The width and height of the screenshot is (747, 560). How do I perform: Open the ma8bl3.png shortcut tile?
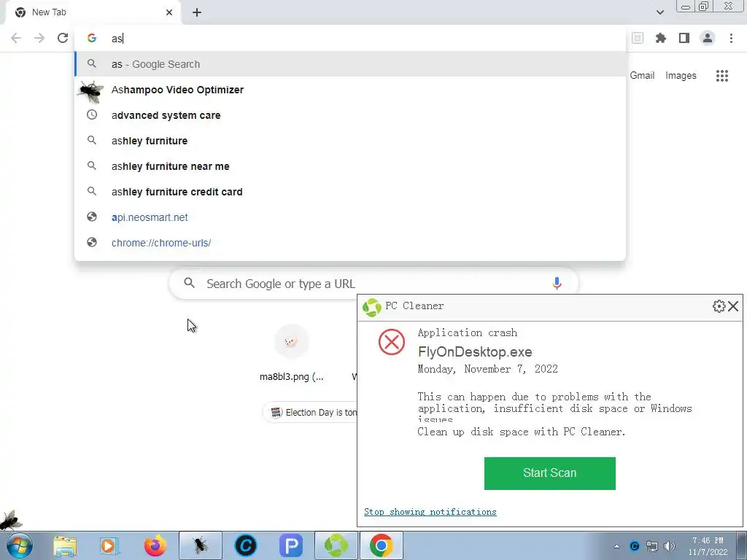coord(292,352)
